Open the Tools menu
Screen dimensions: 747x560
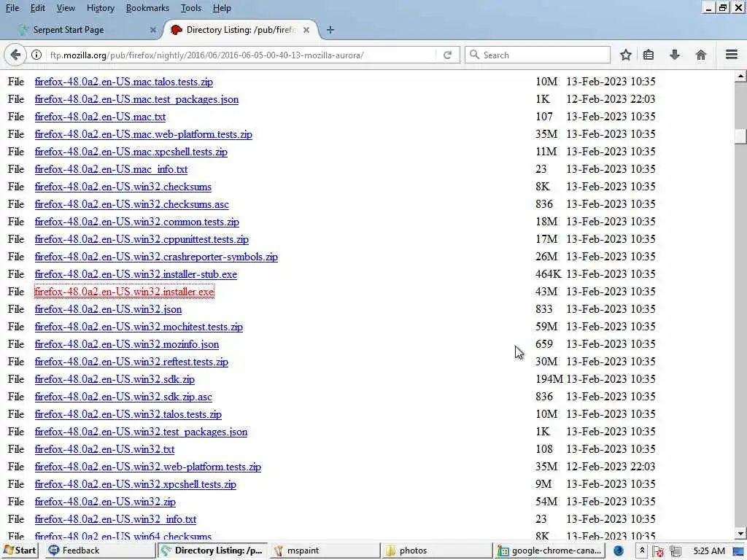191,8
